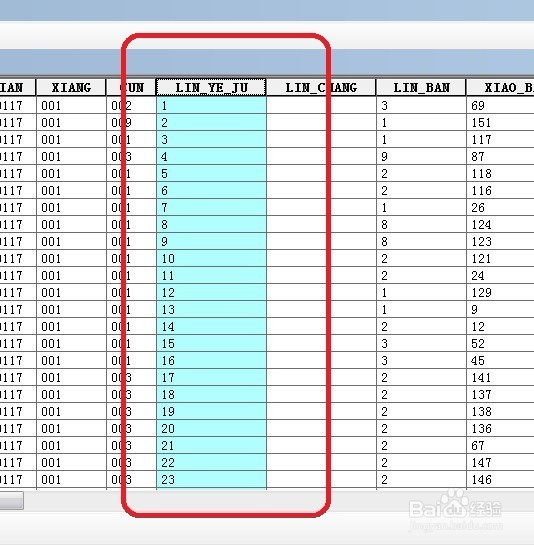Click LIN_BAN value 9 in row 4
Image resolution: width=534 pixels, height=545 pixels.
click(x=421, y=156)
